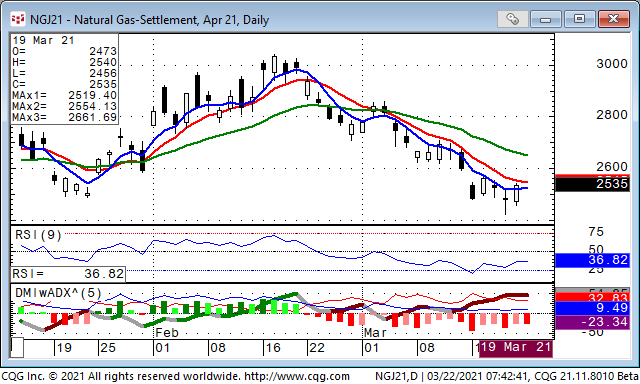Click the 3000 price scale label

tap(611, 64)
